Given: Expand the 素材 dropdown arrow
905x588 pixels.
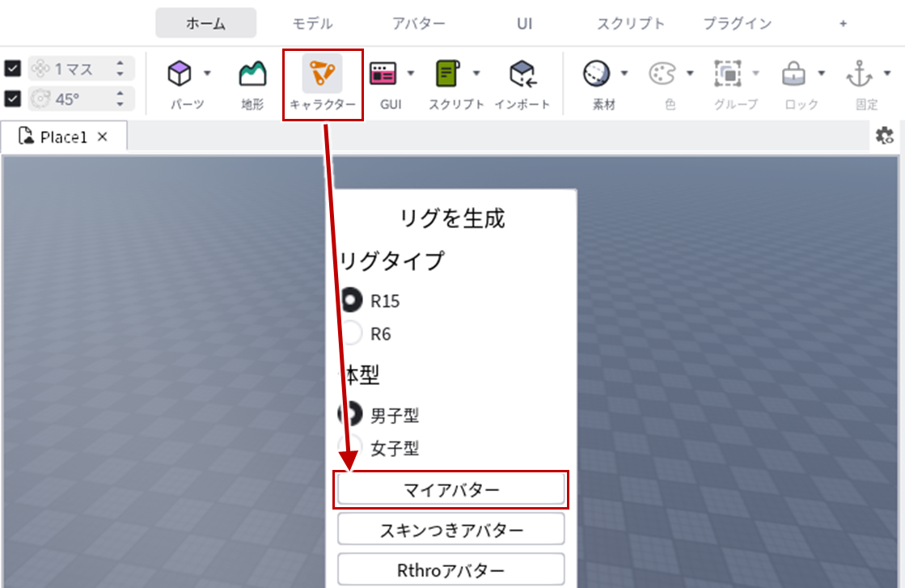Looking at the screenshot, I should (624, 74).
